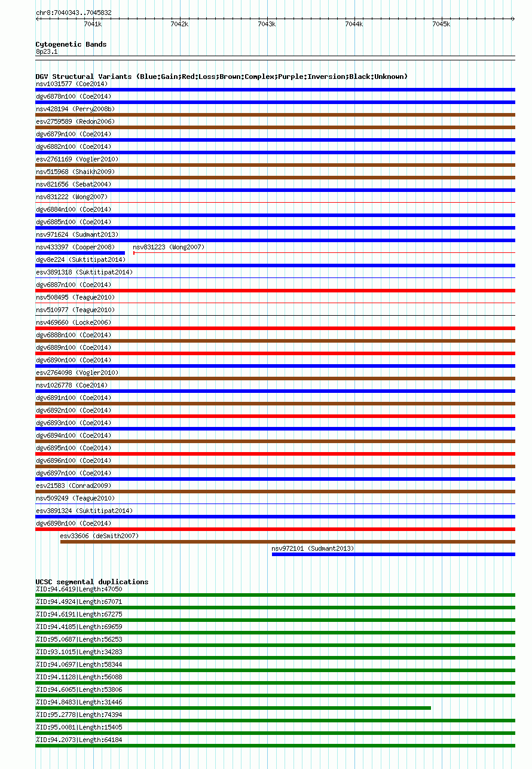Click the 8p23.1 cytogenetic band label

point(47,52)
